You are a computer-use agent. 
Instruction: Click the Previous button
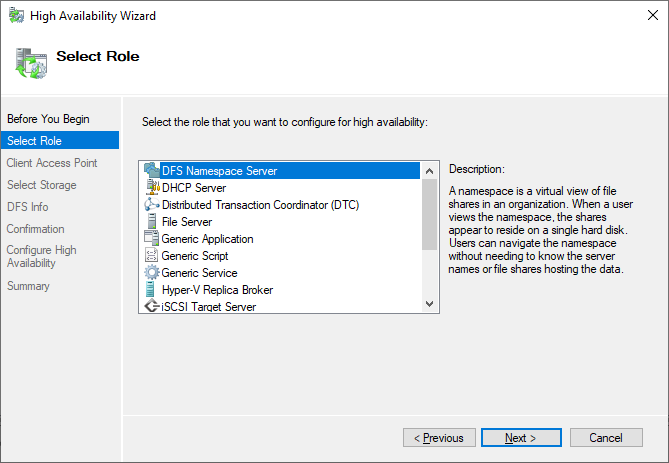[x=439, y=438]
